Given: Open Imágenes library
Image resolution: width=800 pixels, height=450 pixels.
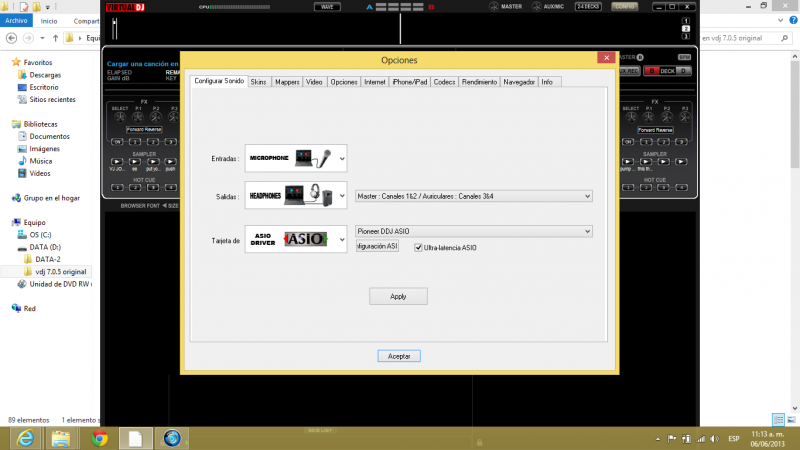Looking at the screenshot, I should 44,148.
